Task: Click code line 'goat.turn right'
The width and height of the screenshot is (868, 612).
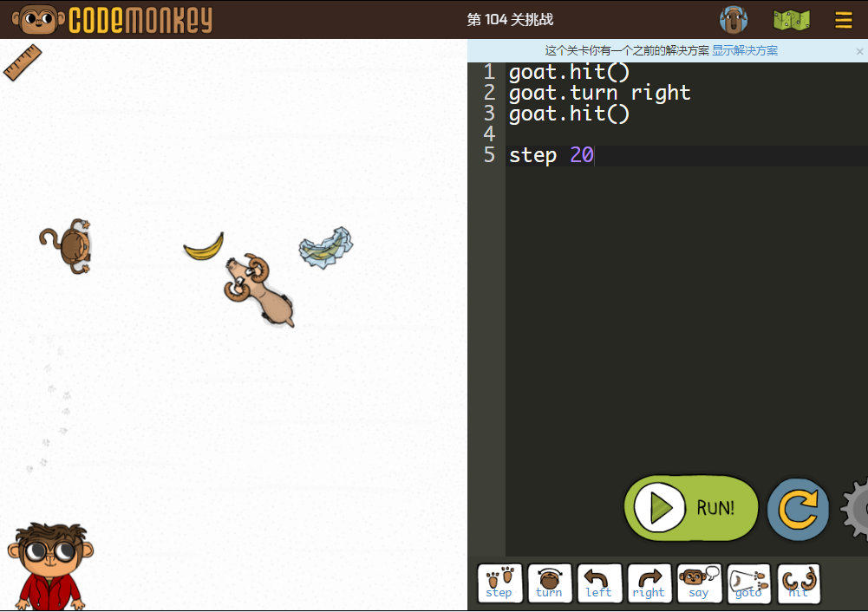Action: point(599,93)
